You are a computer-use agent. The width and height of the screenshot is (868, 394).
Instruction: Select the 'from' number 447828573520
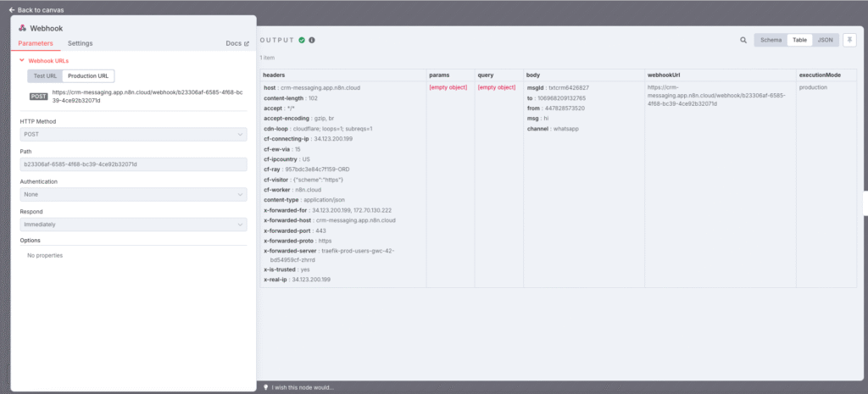pos(565,108)
